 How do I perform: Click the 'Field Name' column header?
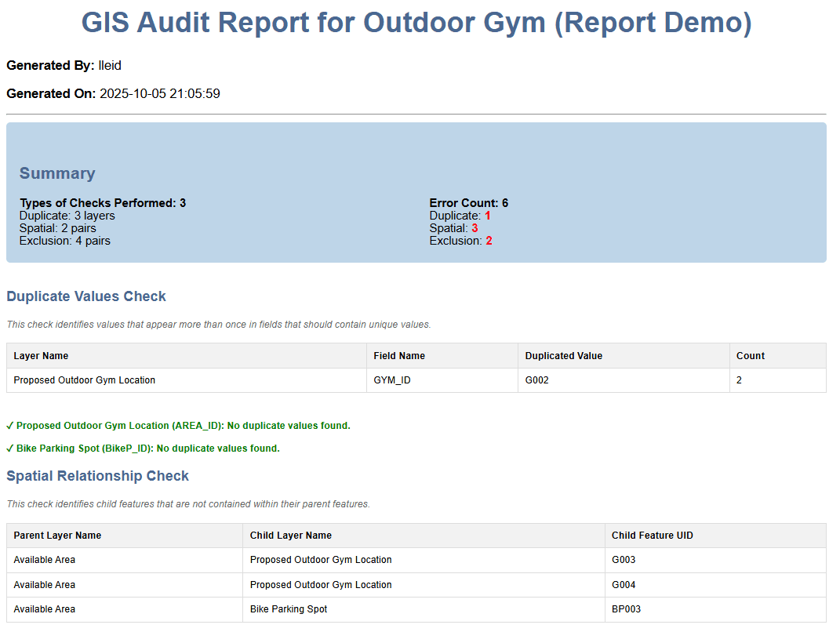pyautogui.click(x=442, y=356)
